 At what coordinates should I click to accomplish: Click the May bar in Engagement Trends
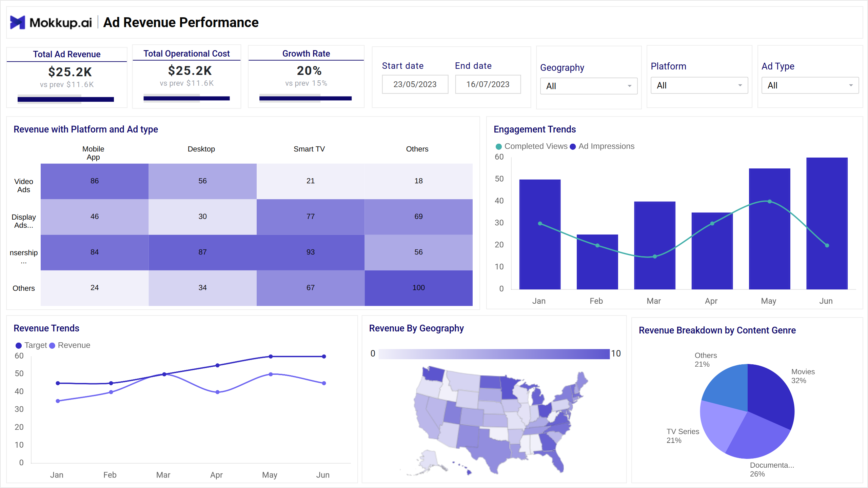click(x=769, y=229)
